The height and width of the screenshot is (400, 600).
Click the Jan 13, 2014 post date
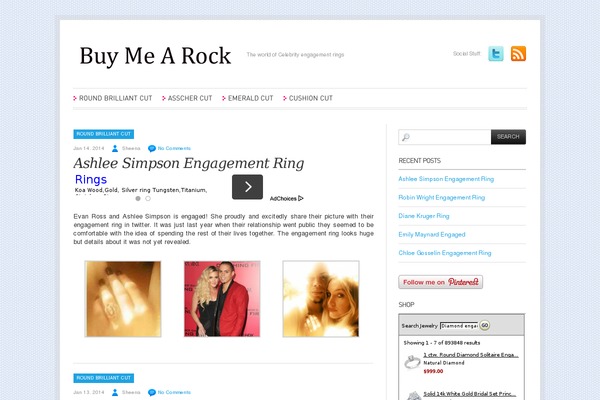click(88, 392)
